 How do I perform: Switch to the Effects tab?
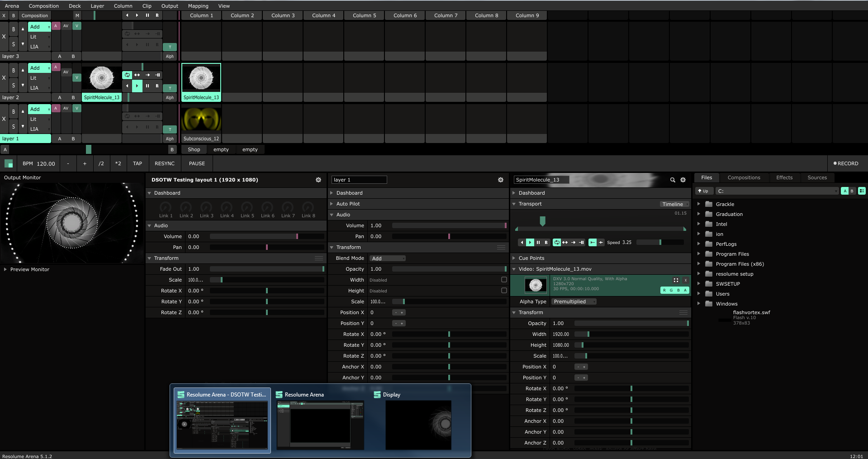click(784, 178)
